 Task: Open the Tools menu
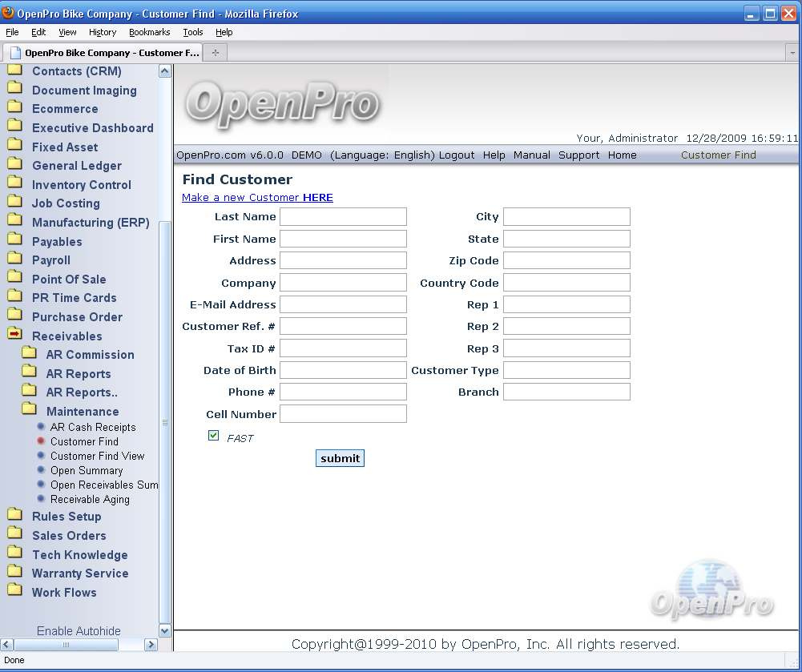click(192, 32)
